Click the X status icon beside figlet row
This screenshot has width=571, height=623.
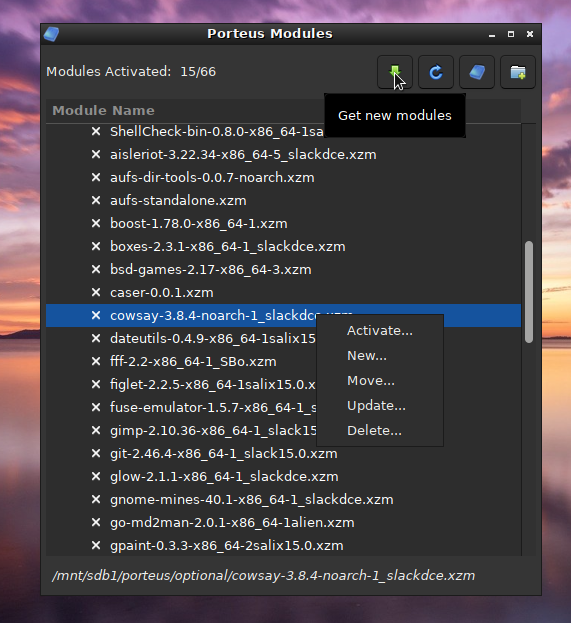click(96, 384)
